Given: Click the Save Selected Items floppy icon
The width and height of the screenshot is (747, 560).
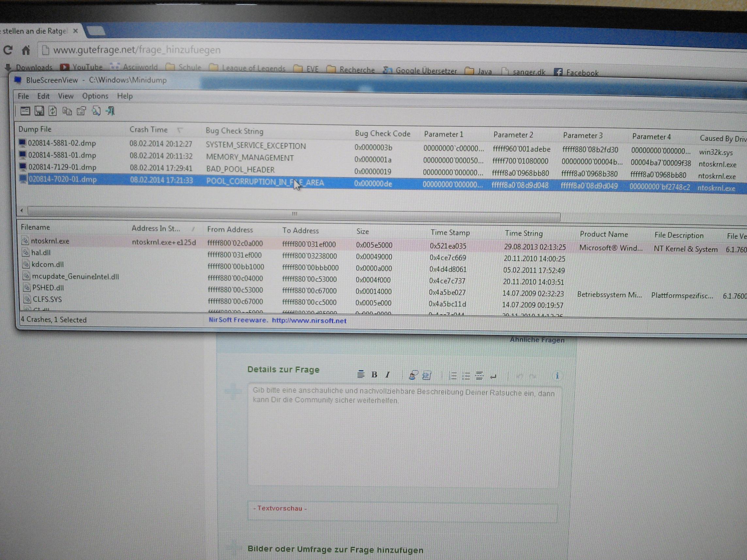Looking at the screenshot, I should point(39,111).
